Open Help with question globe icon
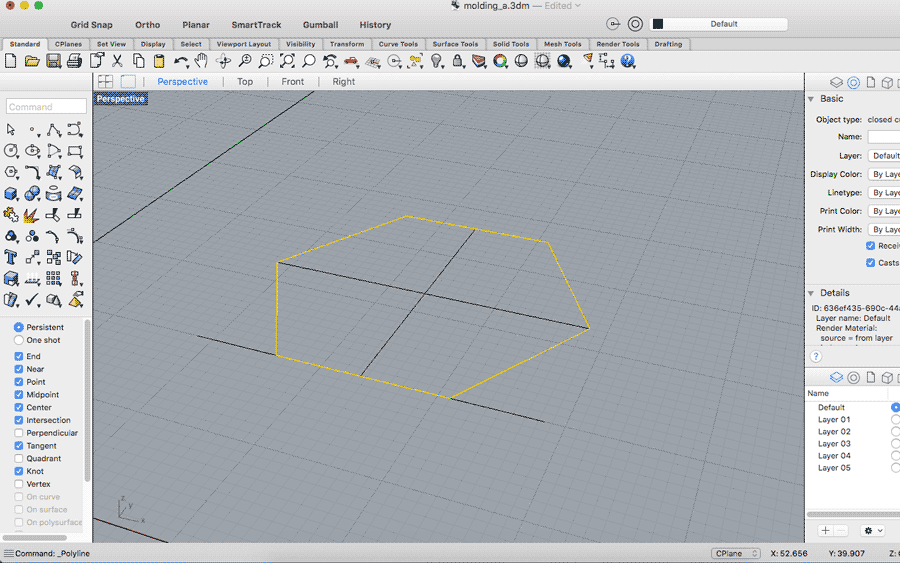900x563 pixels. click(628, 61)
